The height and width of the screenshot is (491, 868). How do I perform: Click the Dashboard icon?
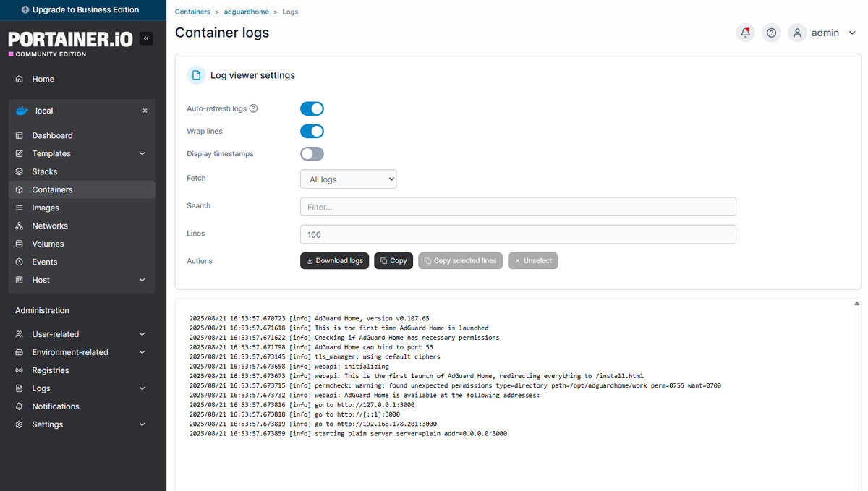coord(20,135)
